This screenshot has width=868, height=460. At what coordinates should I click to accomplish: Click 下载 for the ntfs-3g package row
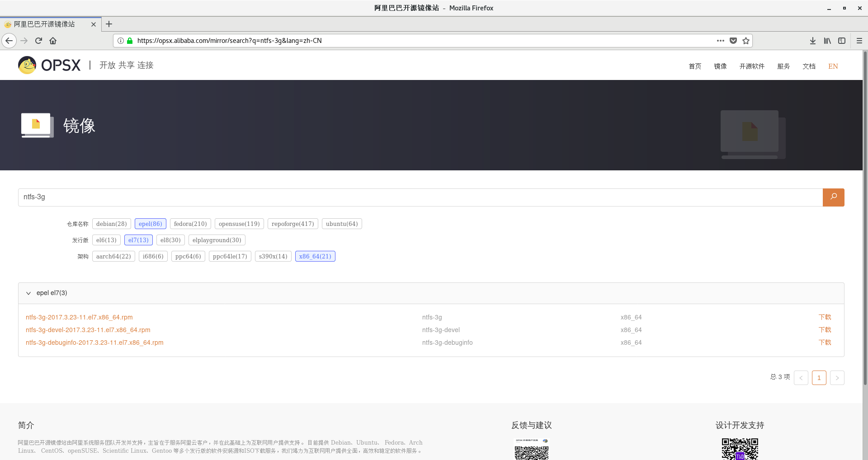tap(825, 317)
